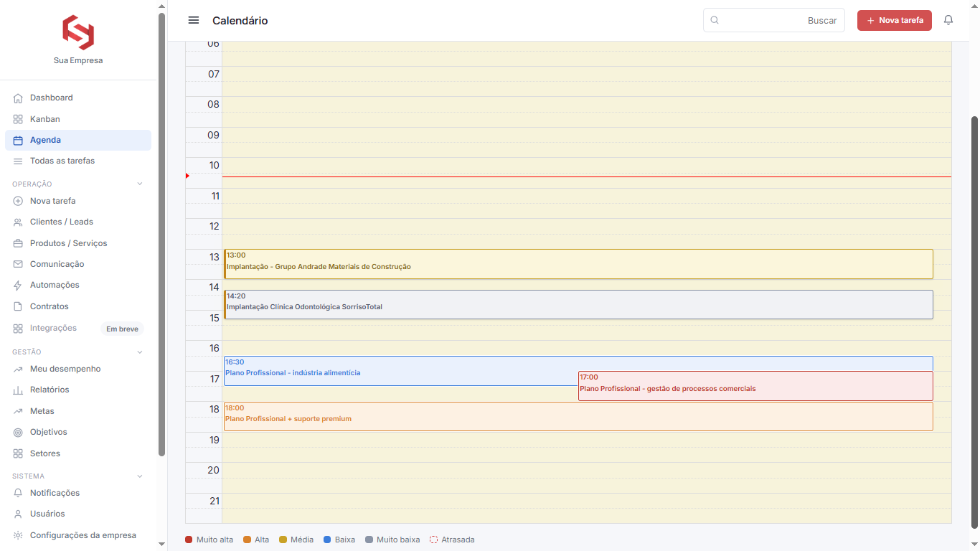Viewport: 980px width, 551px height.
Task: Open Meu desempenho menu item
Action: [x=78, y=369]
